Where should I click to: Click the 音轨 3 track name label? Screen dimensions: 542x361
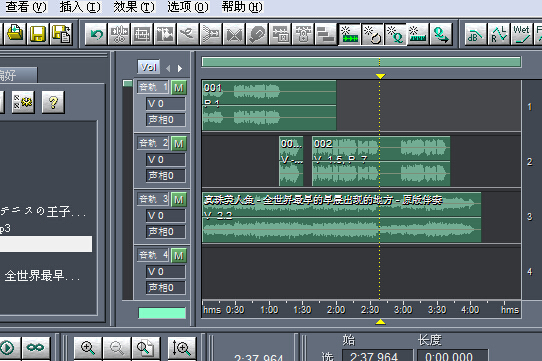(x=153, y=199)
